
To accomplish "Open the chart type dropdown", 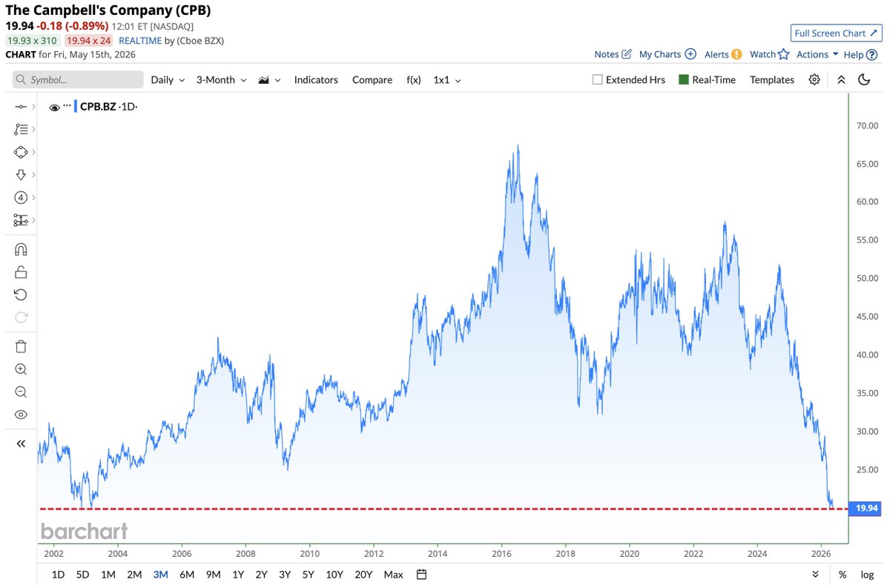I will click(x=269, y=79).
